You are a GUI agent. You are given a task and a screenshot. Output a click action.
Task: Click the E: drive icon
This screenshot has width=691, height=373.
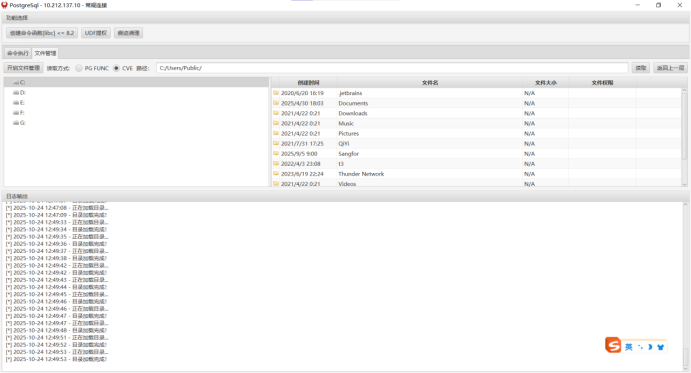point(16,103)
